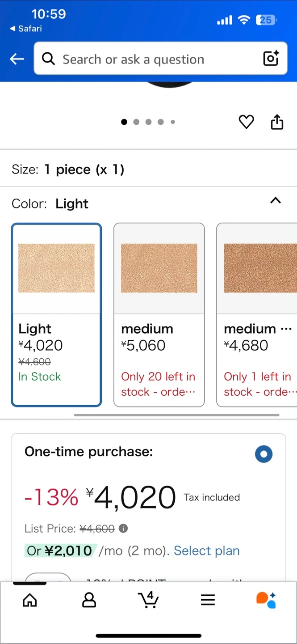Tap the Select plan link
The height and width of the screenshot is (644, 297).
click(x=207, y=551)
